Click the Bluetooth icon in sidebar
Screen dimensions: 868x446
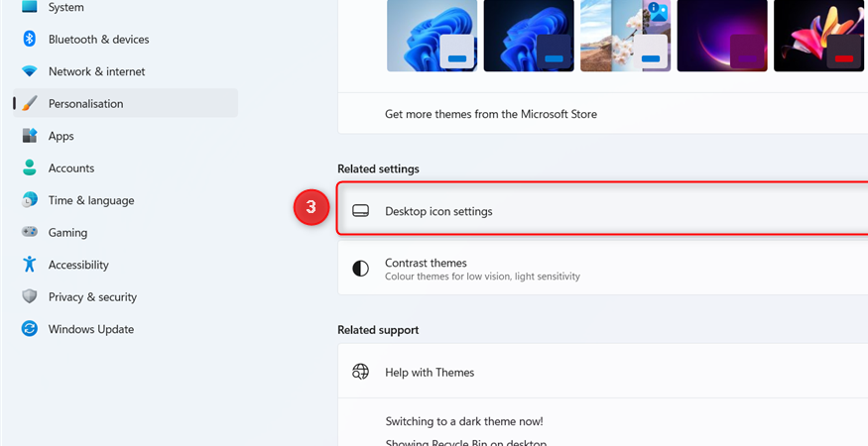pos(30,39)
